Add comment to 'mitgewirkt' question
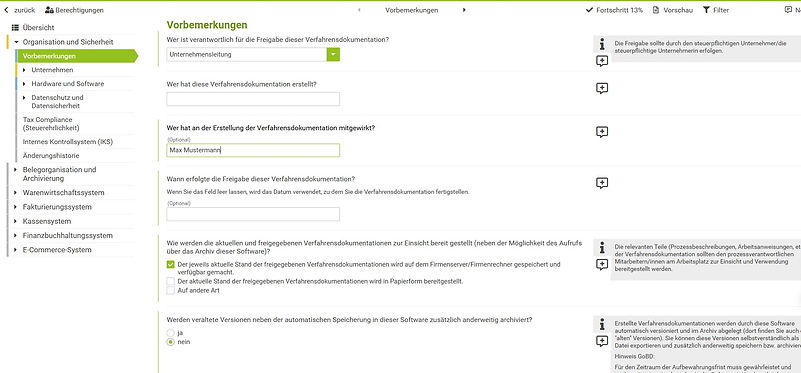This screenshot has width=801, height=373. [x=602, y=132]
